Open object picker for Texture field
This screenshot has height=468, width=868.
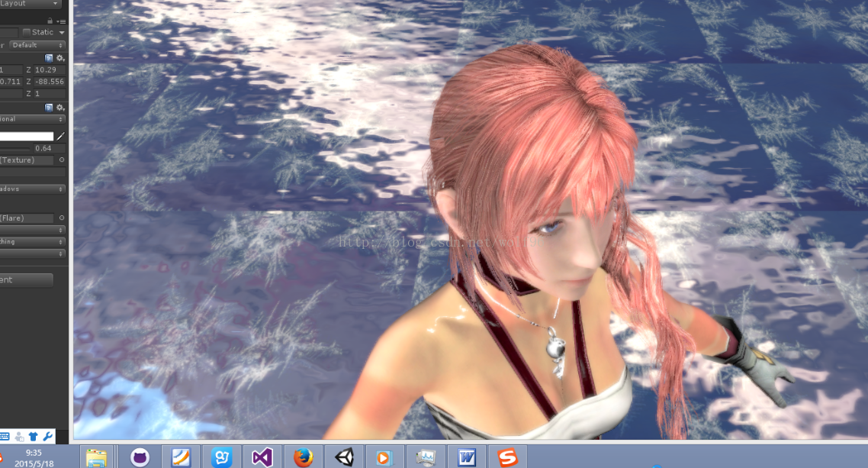62,160
